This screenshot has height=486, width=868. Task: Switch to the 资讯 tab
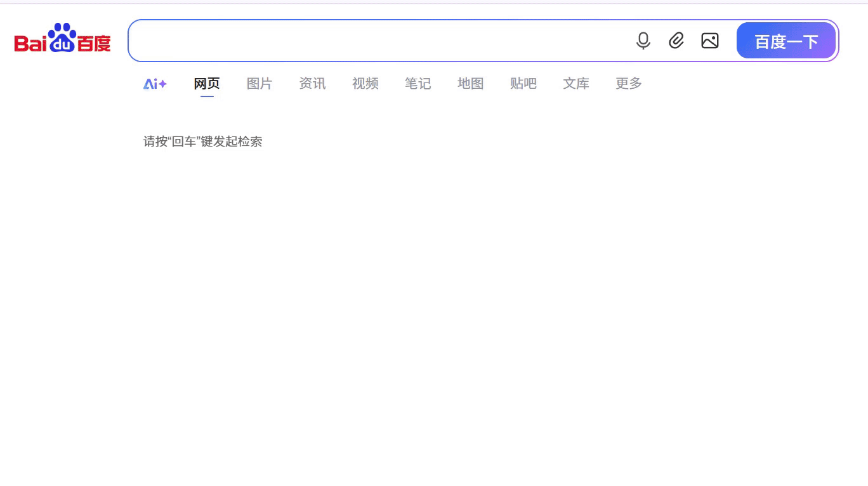point(312,84)
